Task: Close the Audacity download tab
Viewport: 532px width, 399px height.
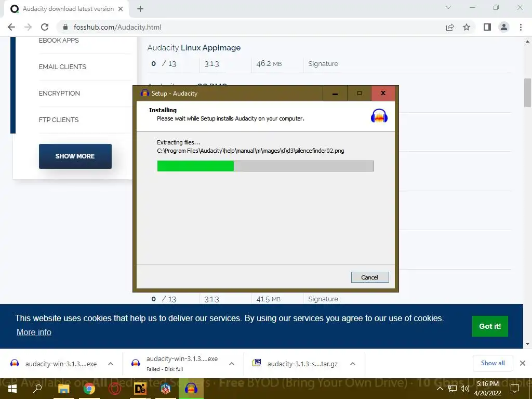Action: (x=121, y=9)
